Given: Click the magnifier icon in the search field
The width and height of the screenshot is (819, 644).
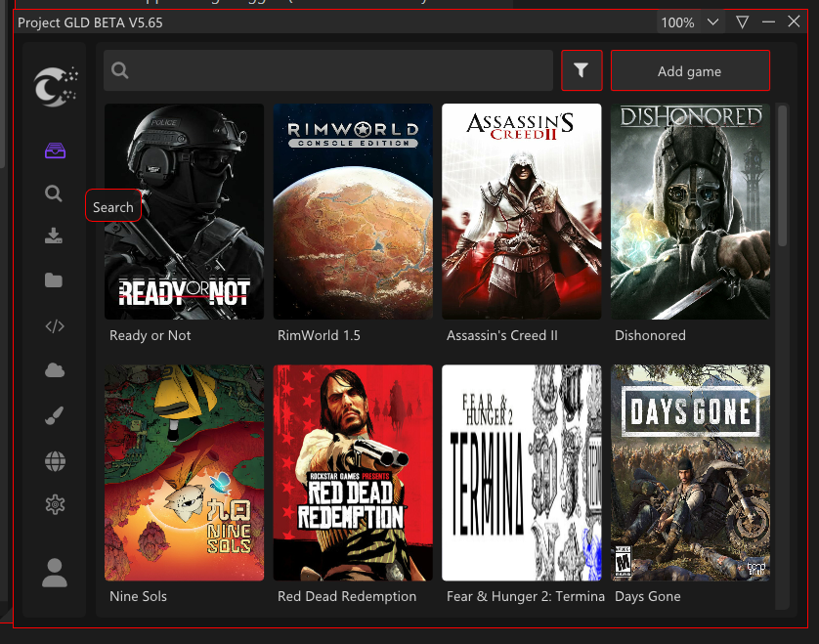Looking at the screenshot, I should pyautogui.click(x=119, y=70).
